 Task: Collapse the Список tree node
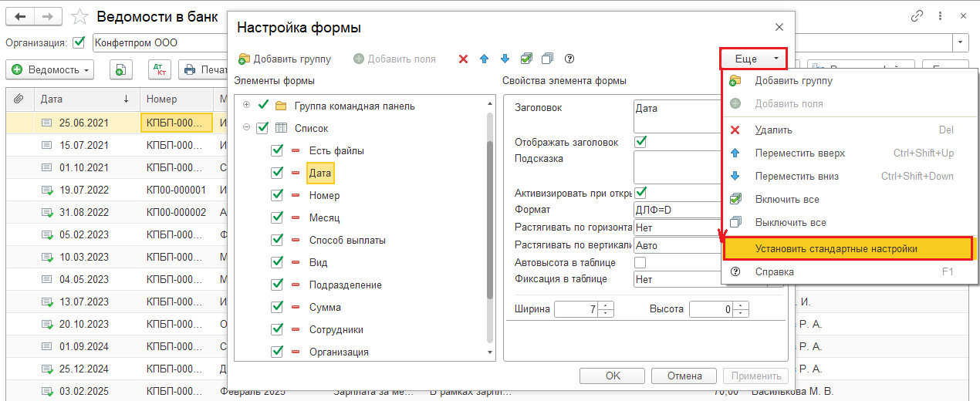click(x=247, y=128)
